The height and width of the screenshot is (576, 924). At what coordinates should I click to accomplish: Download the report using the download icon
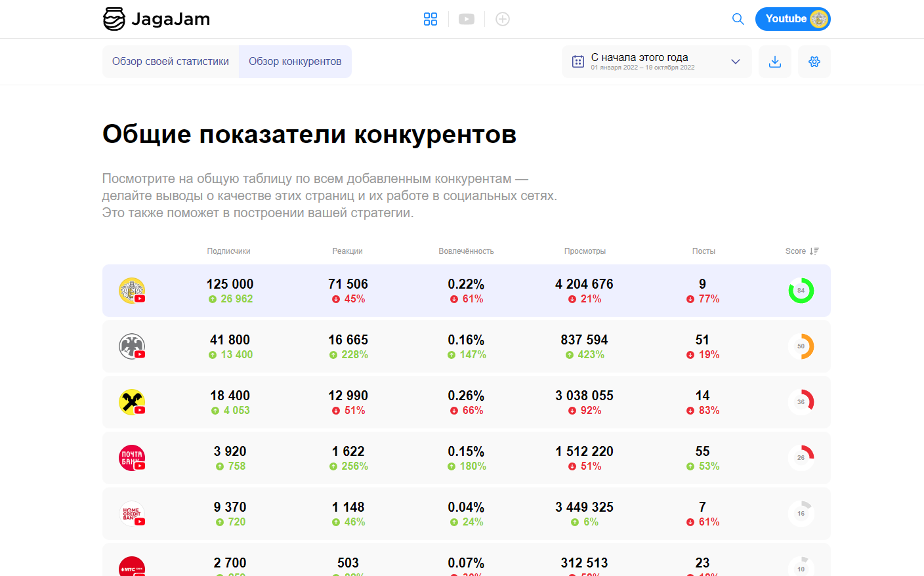pos(775,62)
